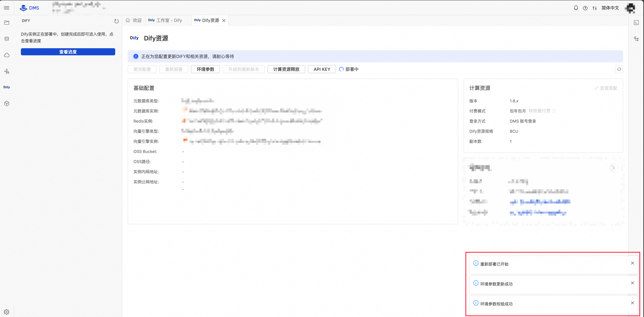Open the topology icon in left sidebar
Screen dimensions: 644x317
(x=7, y=71)
